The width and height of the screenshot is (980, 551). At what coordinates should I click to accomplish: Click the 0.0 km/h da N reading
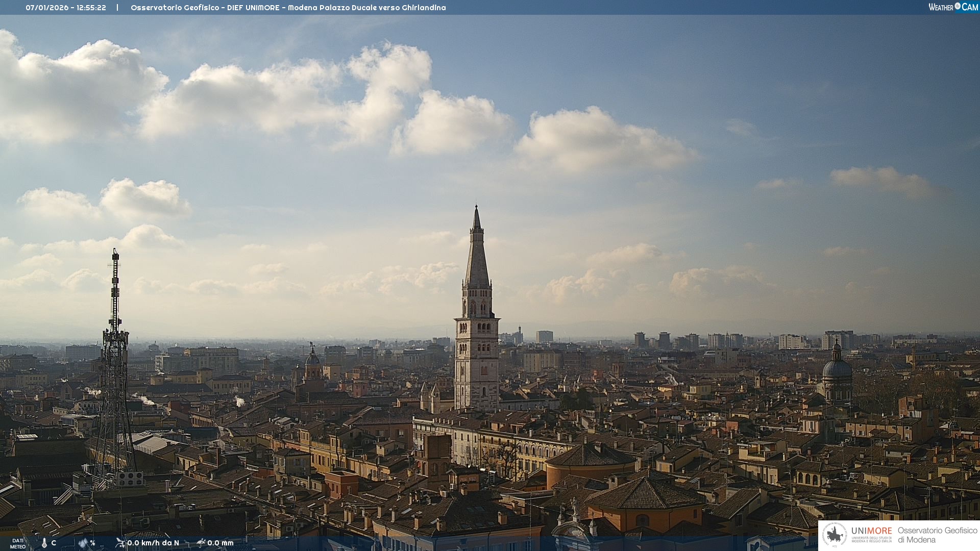coord(153,543)
